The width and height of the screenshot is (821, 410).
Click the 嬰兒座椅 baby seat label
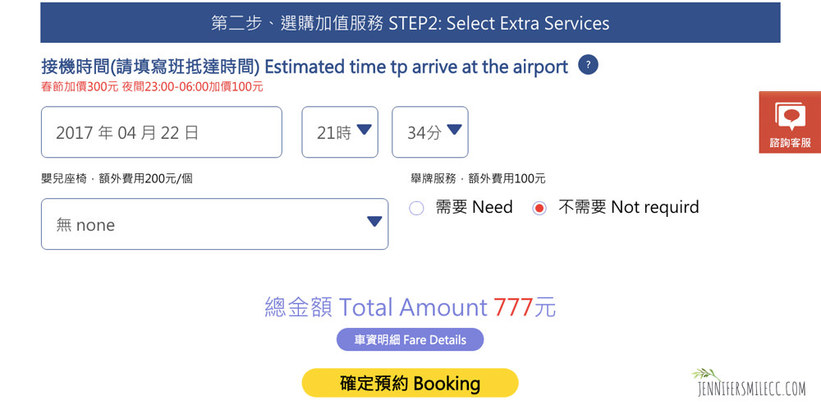tap(116, 178)
